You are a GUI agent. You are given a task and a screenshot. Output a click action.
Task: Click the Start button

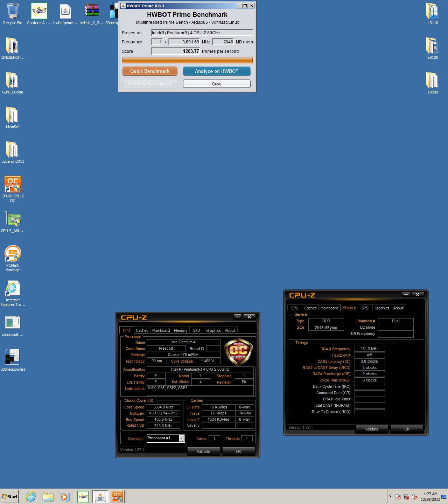point(10,497)
